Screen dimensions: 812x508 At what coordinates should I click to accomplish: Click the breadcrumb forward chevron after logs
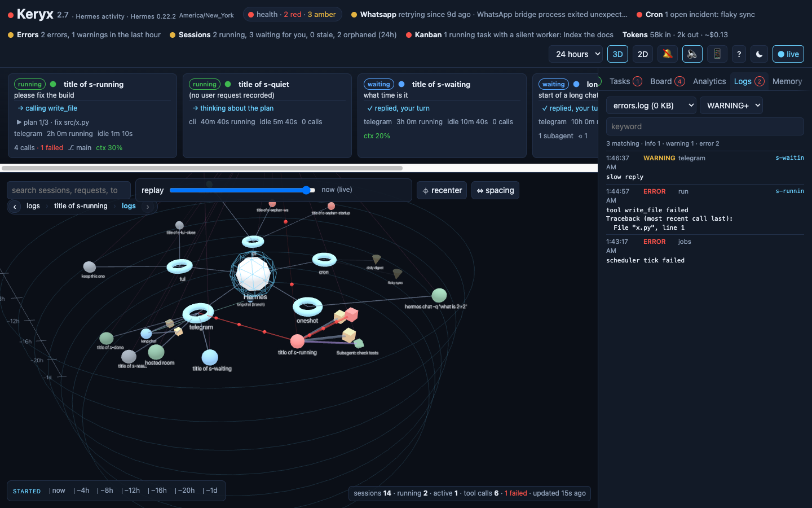(148, 207)
